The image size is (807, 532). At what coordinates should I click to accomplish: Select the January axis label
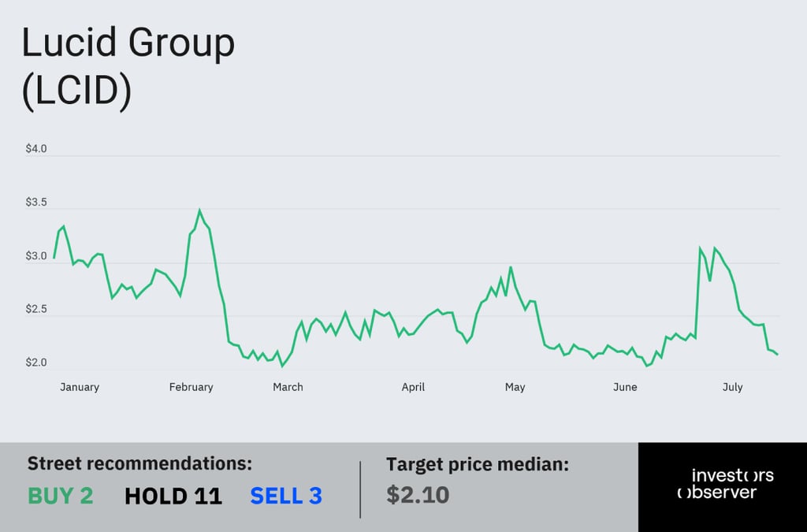pyautogui.click(x=80, y=387)
